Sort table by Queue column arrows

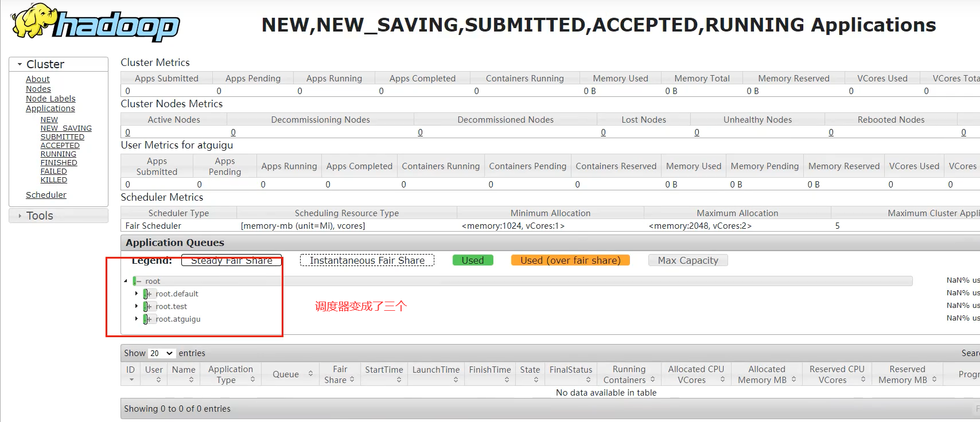310,374
